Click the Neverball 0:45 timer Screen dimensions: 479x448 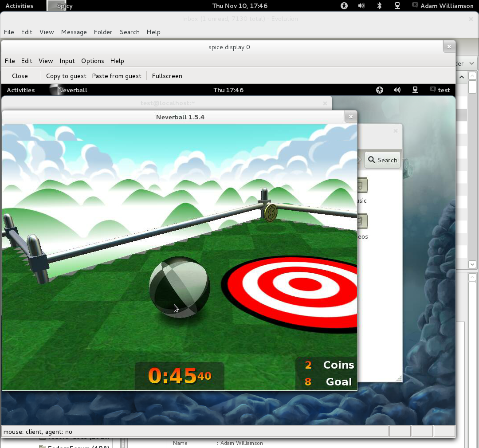coord(180,376)
